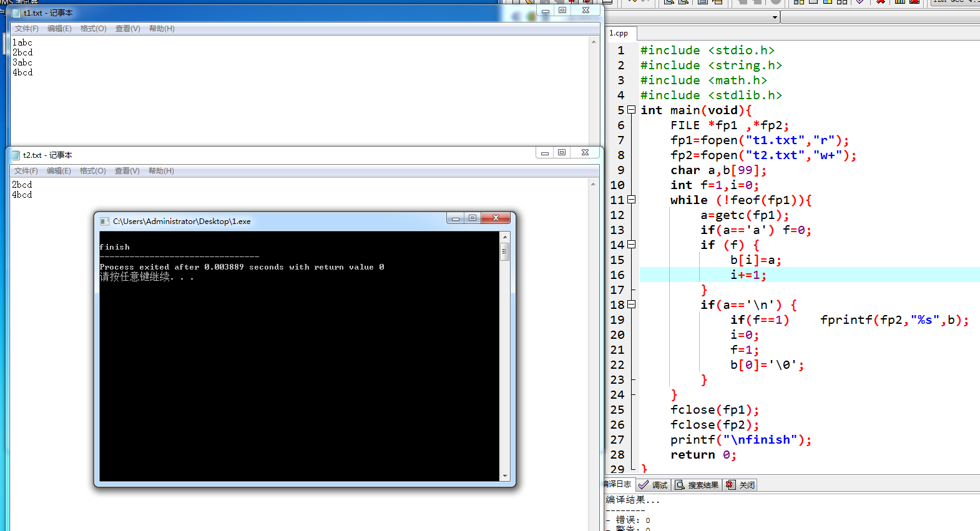The height and width of the screenshot is (531, 980).
Task: Open 帮助(H) menu in t1.txt Notepad
Action: [x=162, y=29]
